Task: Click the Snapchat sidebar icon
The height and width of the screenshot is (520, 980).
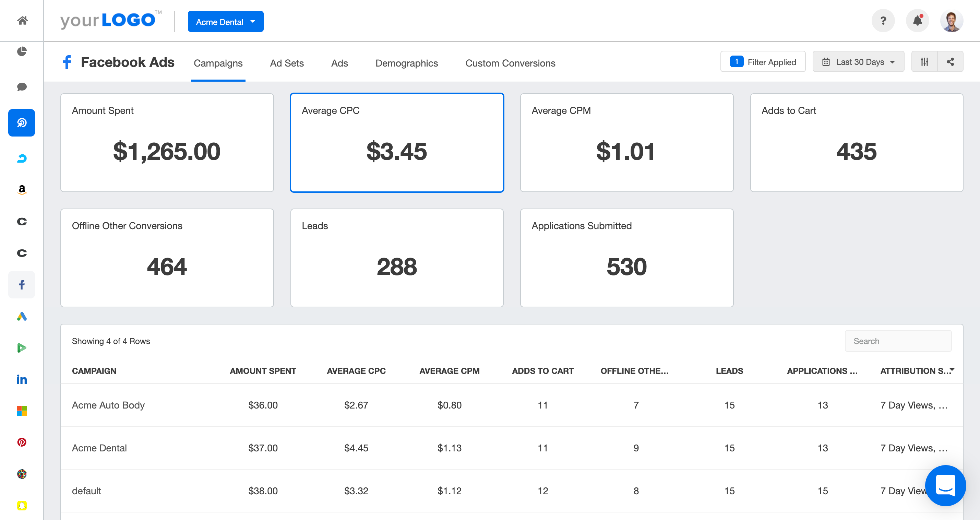Action: [x=22, y=505]
